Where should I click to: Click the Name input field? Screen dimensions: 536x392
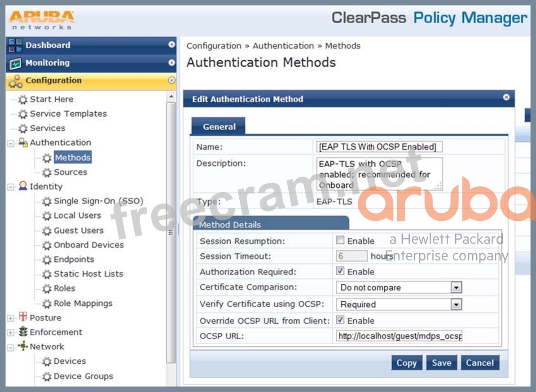[379, 147]
